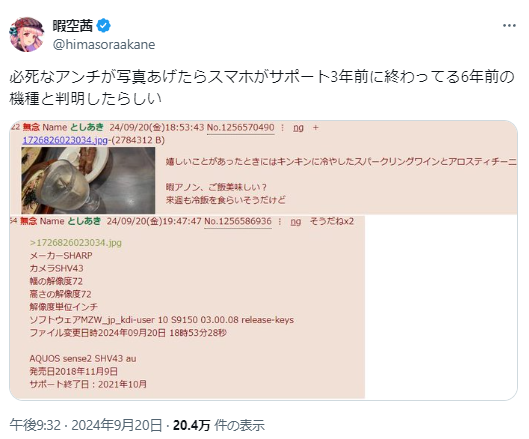Click the ng link on second post
The width and height of the screenshot is (529, 439).
click(x=296, y=222)
